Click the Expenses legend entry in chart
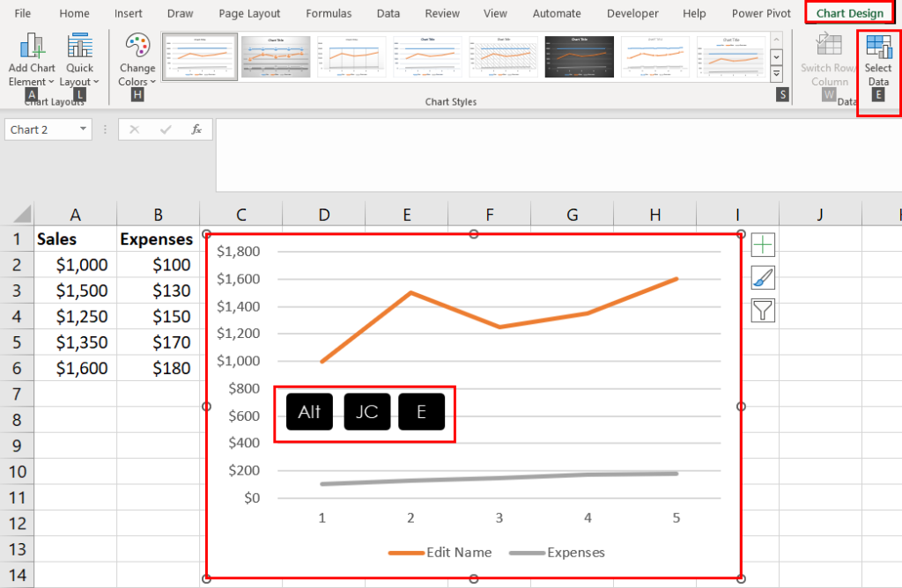The height and width of the screenshot is (588, 902). 558,553
